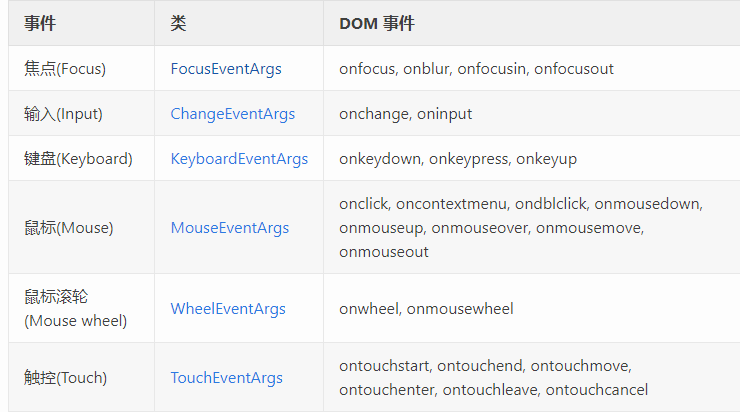Screen dimensions: 740x412
Task: Click the onchange, oninput text
Action: click(405, 114)
